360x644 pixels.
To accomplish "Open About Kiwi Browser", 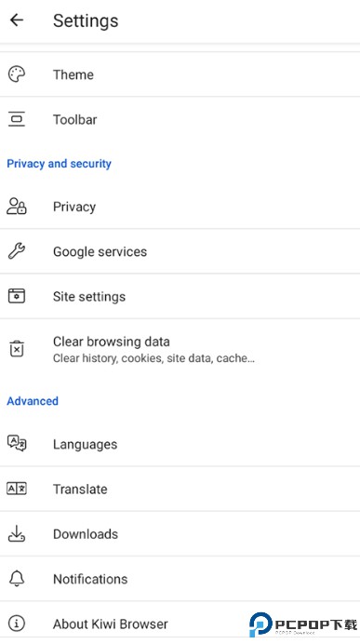I will tap(180, 624).
